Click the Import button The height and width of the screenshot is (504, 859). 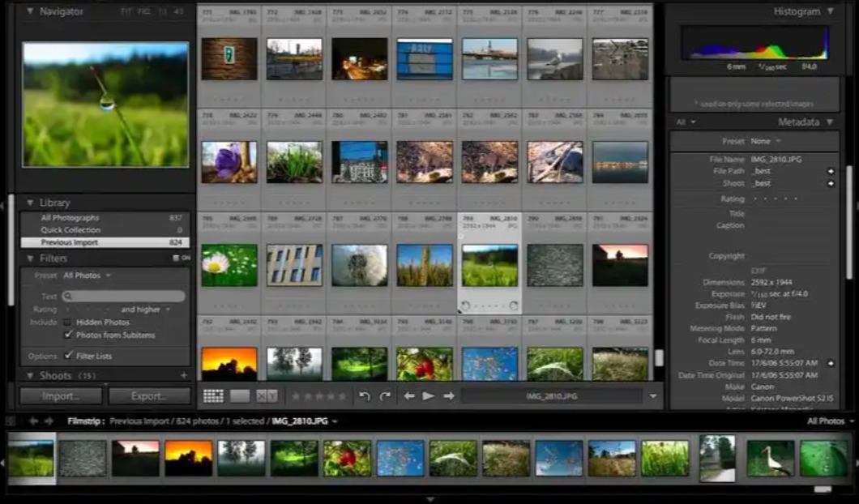click(x=61, y=396)
